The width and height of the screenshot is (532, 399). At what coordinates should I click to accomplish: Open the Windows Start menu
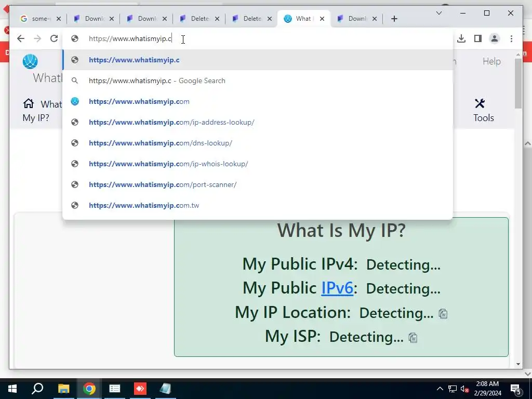(x=12, y=389)
